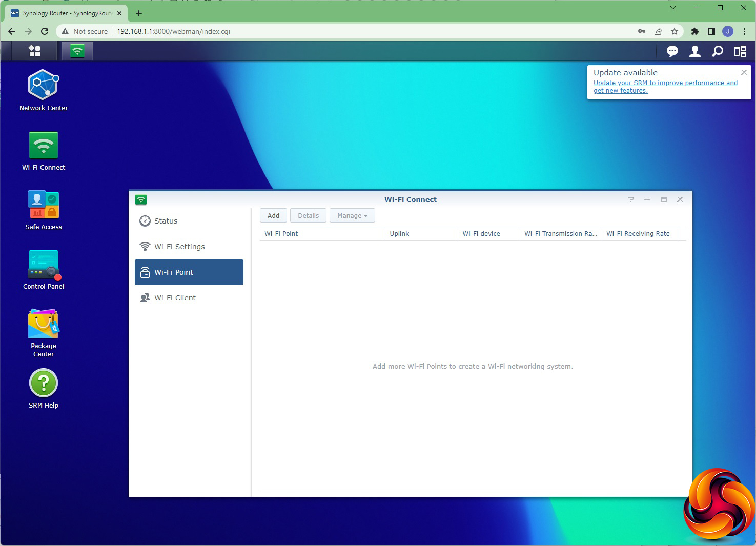Sort by Wi-Fi Point column header
This screenshot has height=546, width=756.
click(x=322, y=233)
